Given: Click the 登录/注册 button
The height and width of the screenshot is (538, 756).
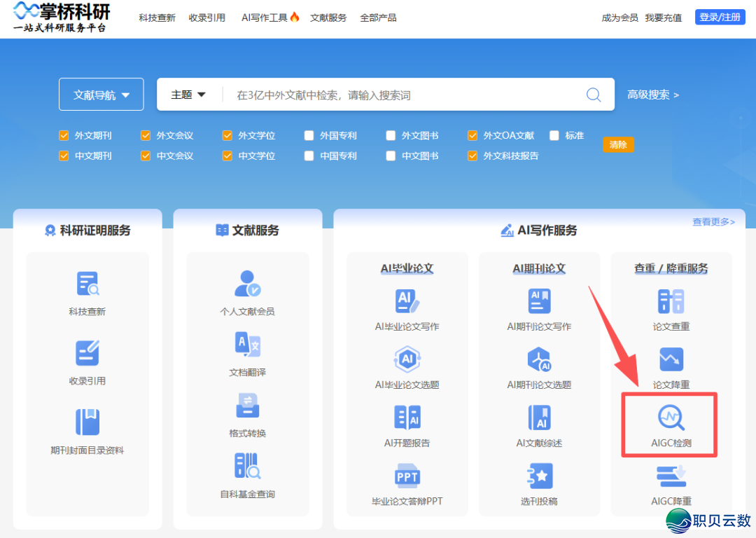Looking at the screenshot, I should pyautogui.click(x=720, y=17).
